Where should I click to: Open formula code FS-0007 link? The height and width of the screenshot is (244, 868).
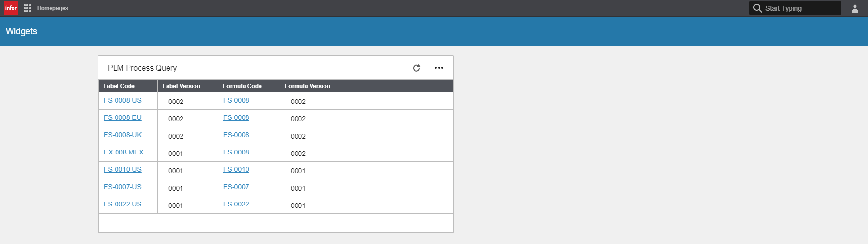tap(236, 187)
